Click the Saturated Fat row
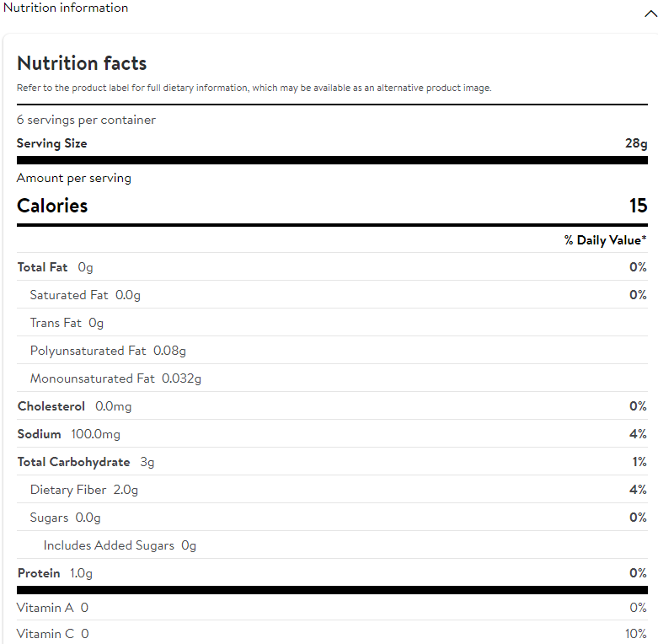 [85, 295]
